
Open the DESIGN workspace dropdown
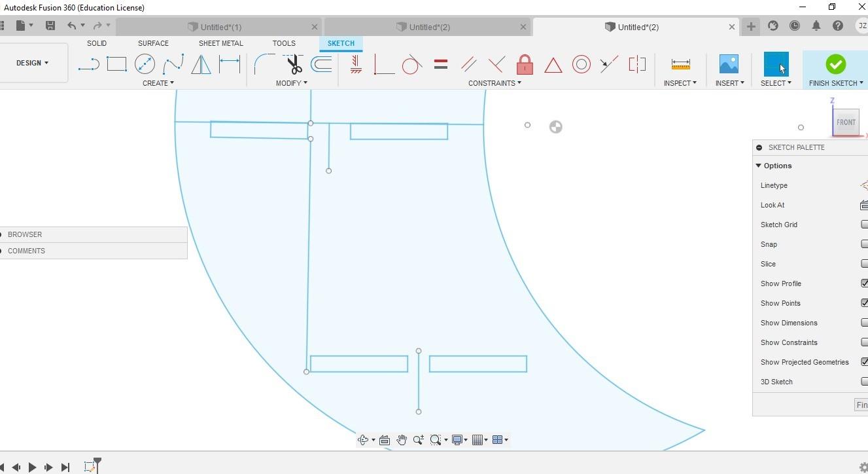tap(33, 63)
